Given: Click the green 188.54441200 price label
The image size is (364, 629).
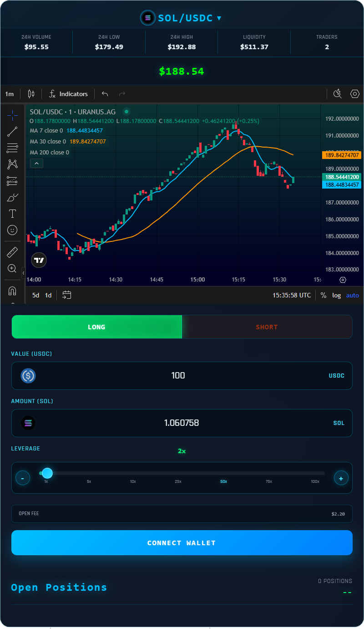Looking at the screenshot, I should point(342,177).
